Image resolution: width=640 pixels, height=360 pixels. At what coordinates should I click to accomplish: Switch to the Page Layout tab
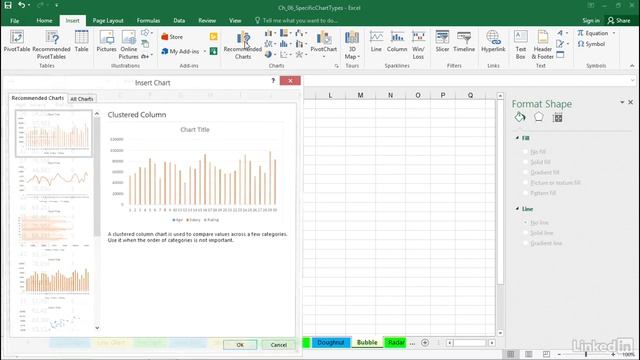pos(108,20)
